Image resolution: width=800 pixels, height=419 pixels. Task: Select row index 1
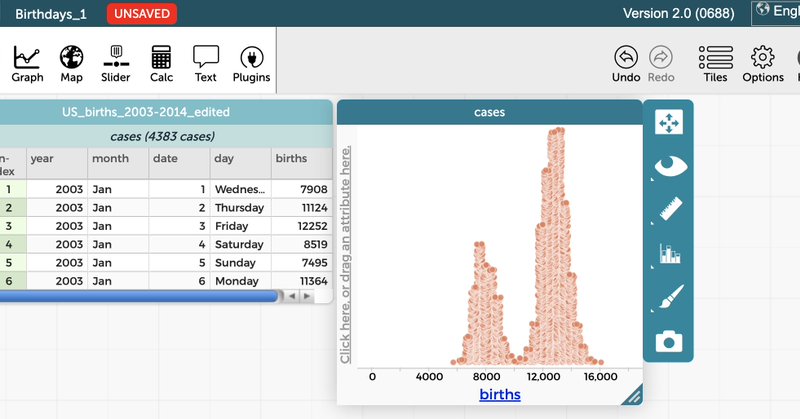pos(9,189)
